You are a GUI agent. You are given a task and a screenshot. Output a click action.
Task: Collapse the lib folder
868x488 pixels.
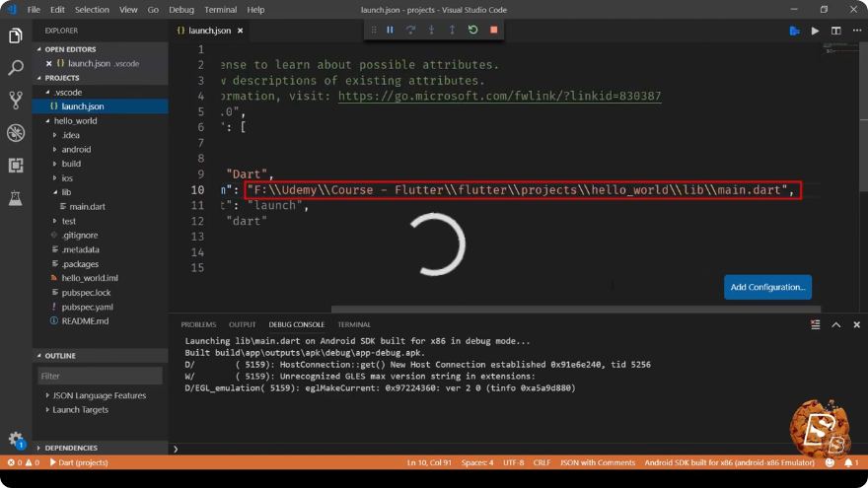66,192
